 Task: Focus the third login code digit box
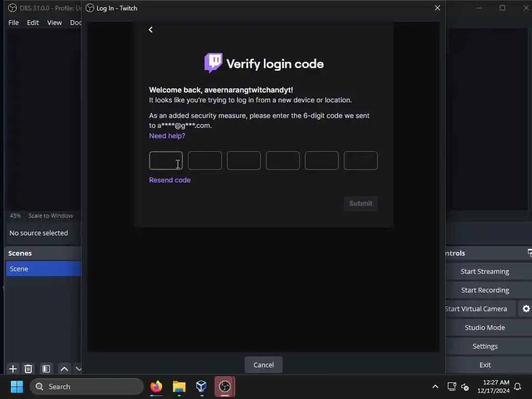pyautogui.click(x=244, y=161)
